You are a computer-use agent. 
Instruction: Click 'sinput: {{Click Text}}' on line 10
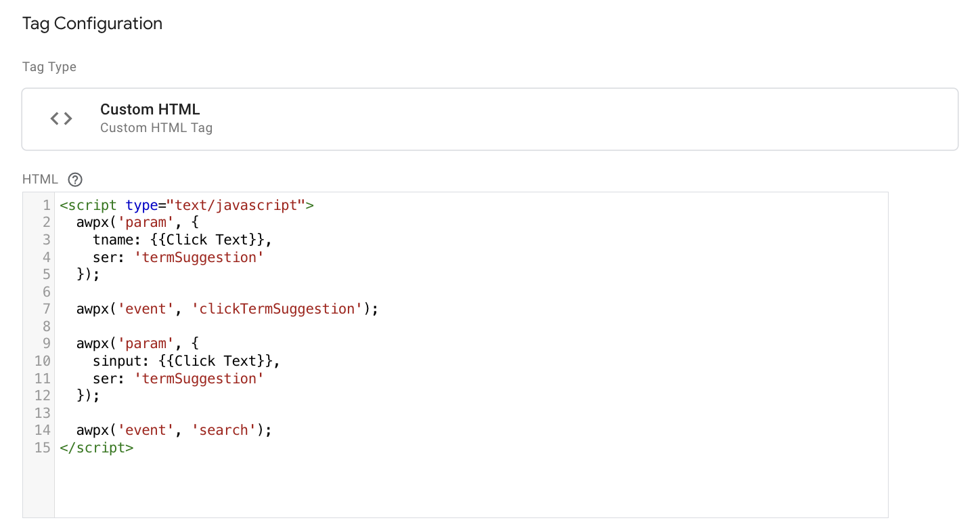(x=187, y=361)
